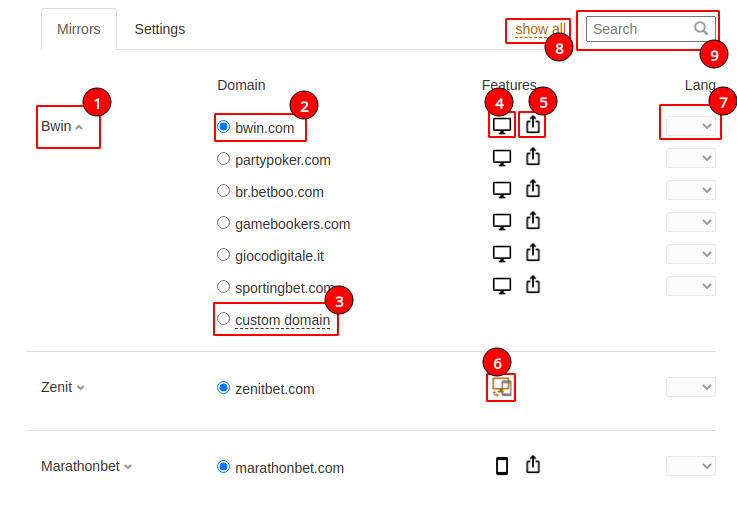Select the bwin.com radio button
The width and height of the screenshot is (737, 506).
click(x=223, y=126)
